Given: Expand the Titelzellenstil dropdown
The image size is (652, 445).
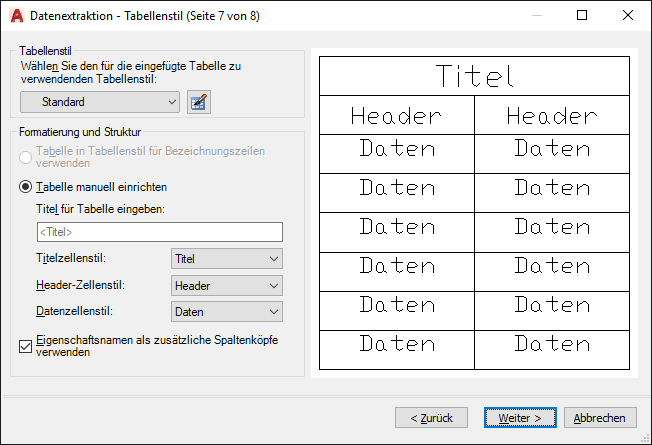Looking at the screenshot, I should tap(227, 258).
